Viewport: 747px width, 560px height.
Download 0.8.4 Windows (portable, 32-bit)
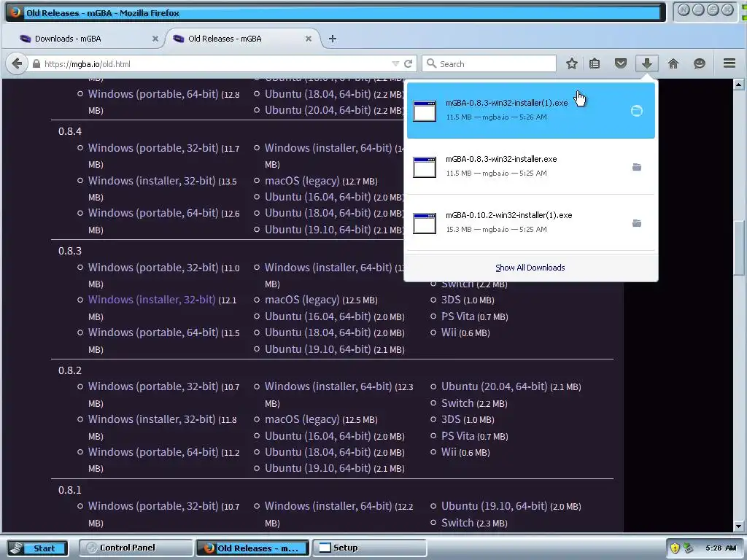point(153,147)
